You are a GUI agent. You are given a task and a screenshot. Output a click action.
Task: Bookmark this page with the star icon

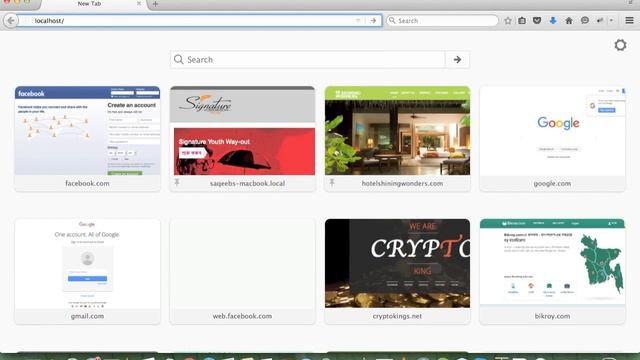[x=507, y=20]
